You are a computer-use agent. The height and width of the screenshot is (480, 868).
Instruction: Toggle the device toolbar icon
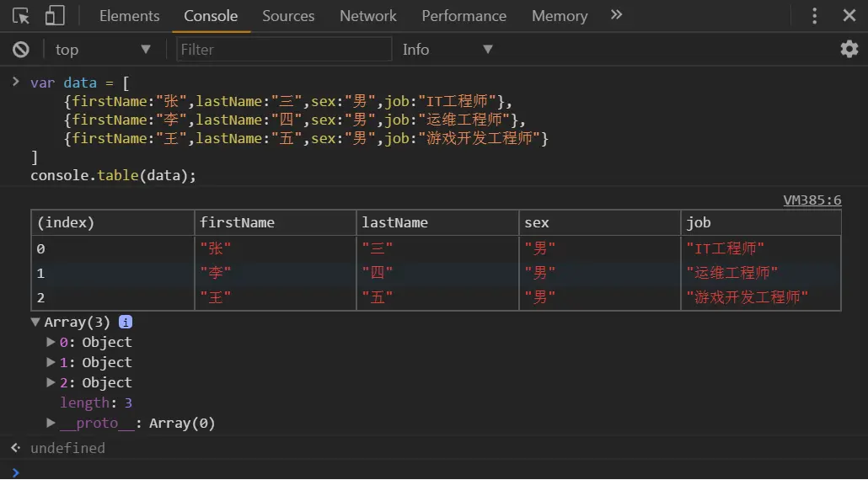point(55,16)
